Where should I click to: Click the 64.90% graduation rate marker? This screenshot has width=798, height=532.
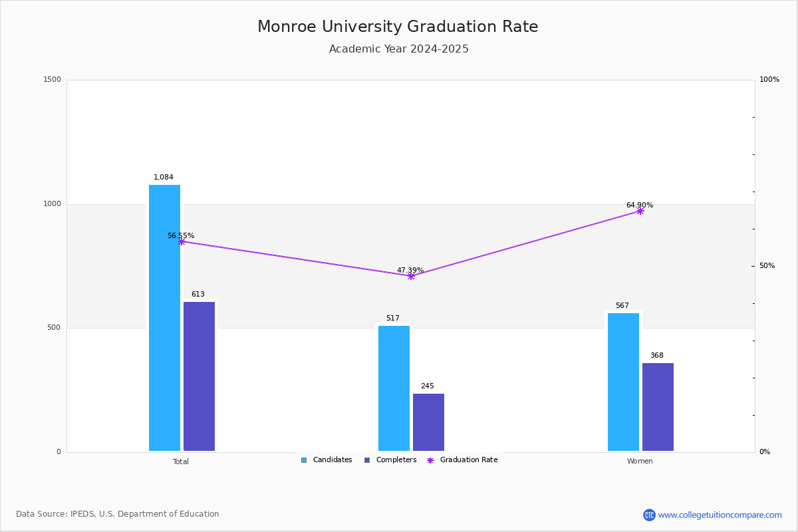point(640,211)
